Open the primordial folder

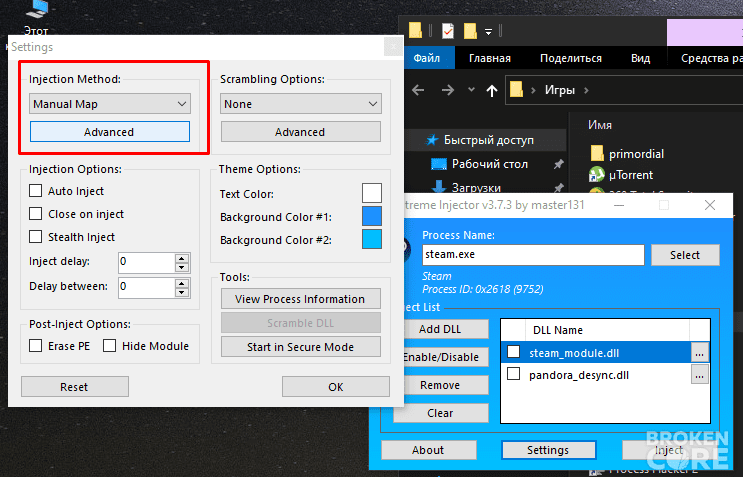pyautogui.click(x=636, y=153)
